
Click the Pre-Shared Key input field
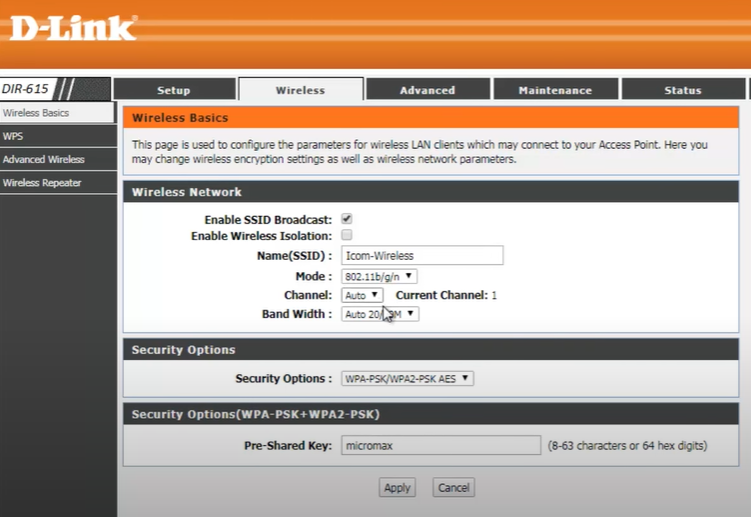[441, 445]
